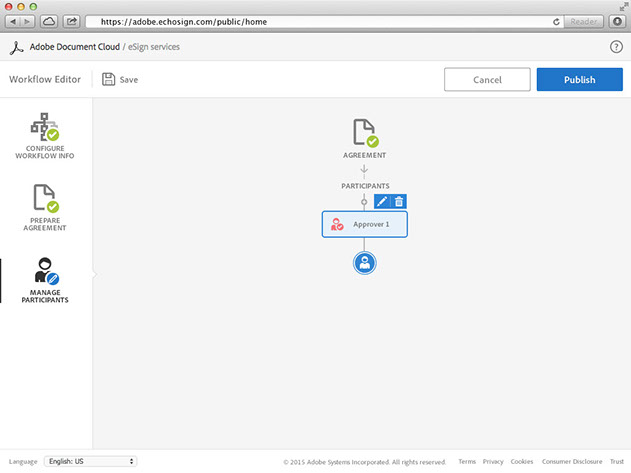Click the browser URL address field

pos(320,21)
